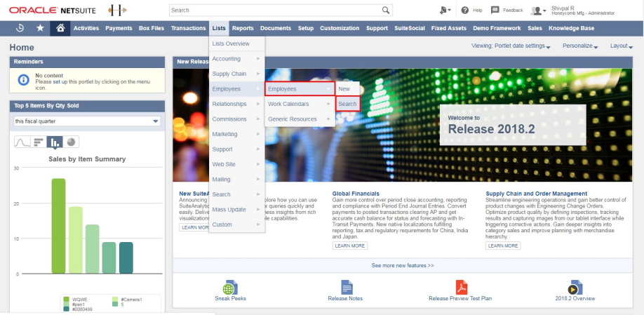Choose New in Employees submenu
Viewport: 644px width, 315px height.
tap(344, 88)
